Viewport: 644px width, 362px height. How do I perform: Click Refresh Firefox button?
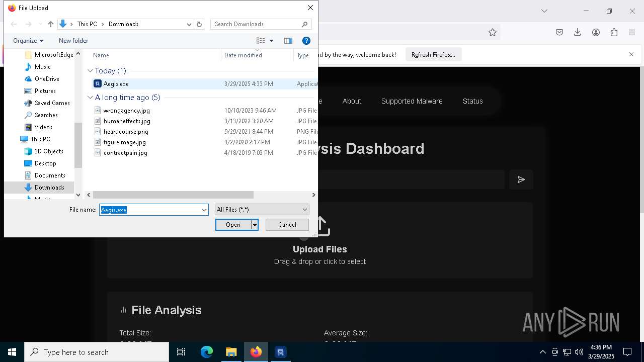pos(433,55)
